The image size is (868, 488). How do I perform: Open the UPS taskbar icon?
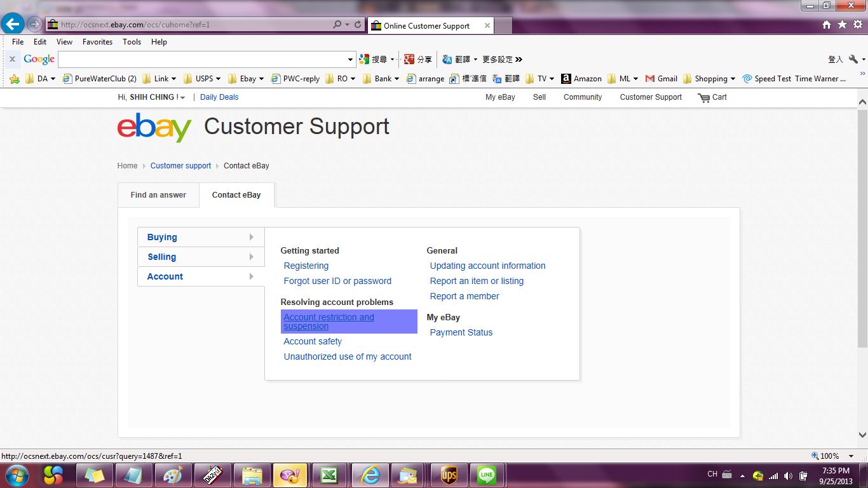(x=449, y=475)
